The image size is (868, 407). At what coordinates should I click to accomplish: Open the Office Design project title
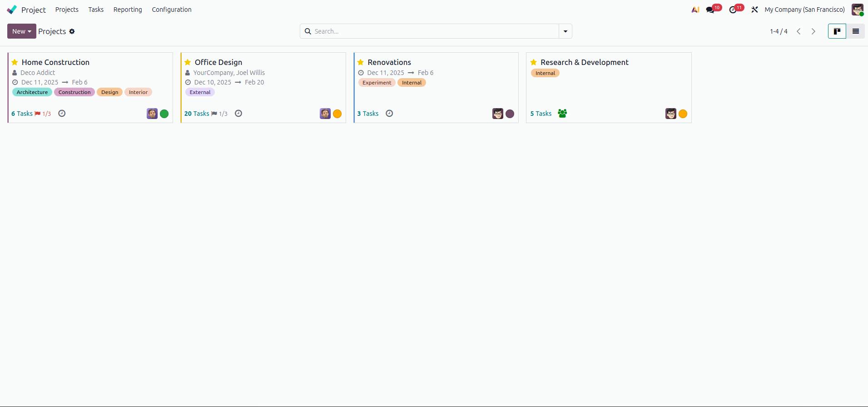[x=218, y=62]
